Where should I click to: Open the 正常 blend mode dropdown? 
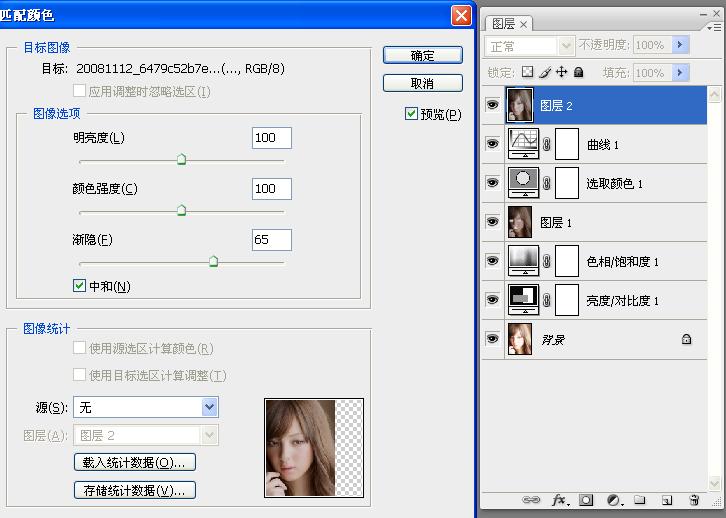click(x=530, y=46)
